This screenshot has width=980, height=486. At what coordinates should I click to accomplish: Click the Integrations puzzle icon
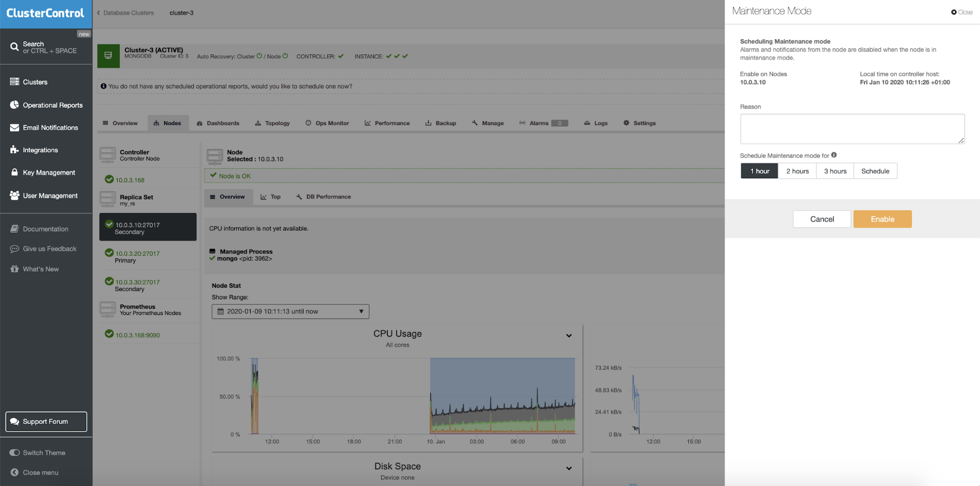14,150
